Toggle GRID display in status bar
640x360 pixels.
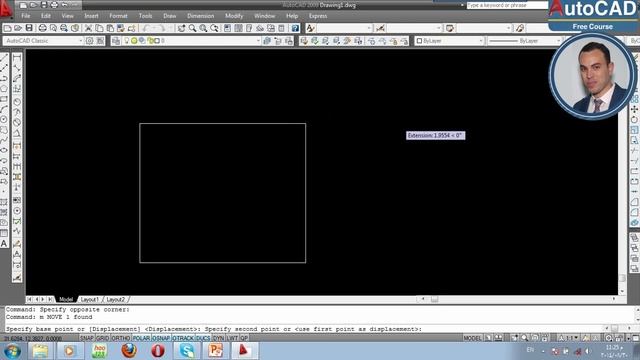pyautogui.click(x=102, y=338)
